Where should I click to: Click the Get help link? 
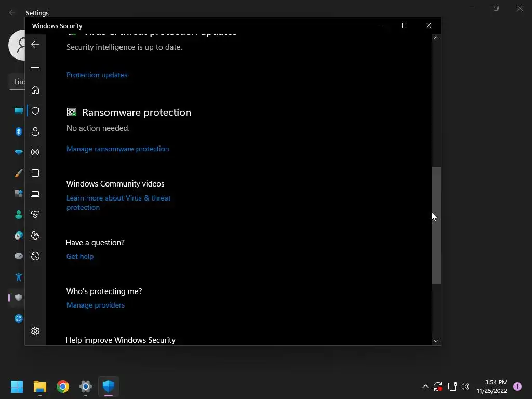pyautogui.click(x=80, y=256)
